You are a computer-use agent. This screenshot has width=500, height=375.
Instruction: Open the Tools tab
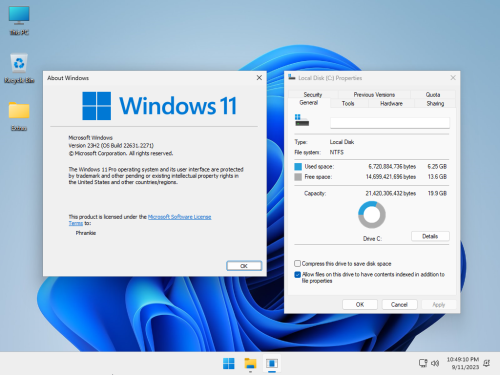pos(348,103)
